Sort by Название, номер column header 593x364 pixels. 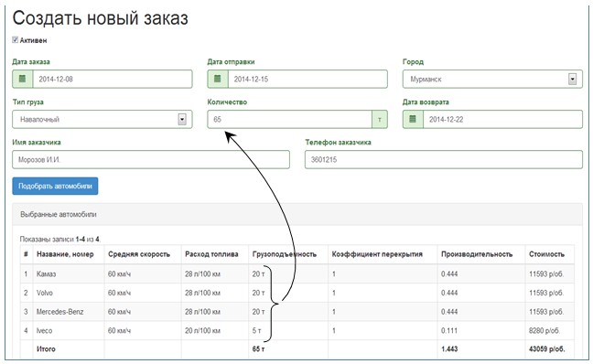(65, 254)
